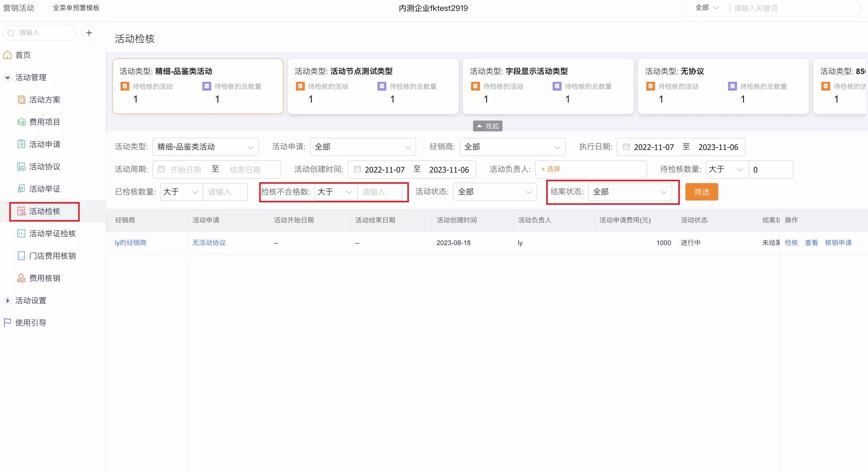The height and width of the screenshot is (471, 868).
Task: Click the 营销活动 menu item
Action: (19, 7)
